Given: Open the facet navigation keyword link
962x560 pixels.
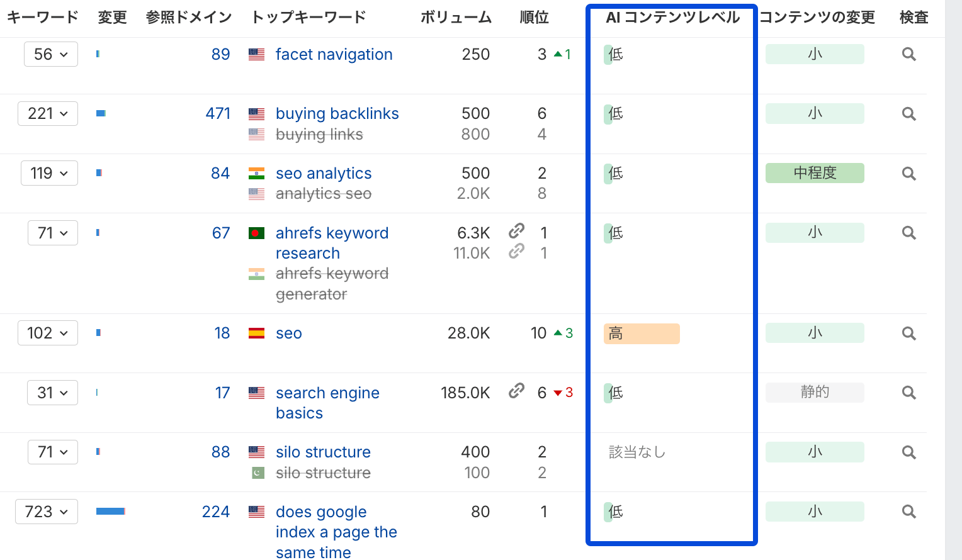Looking at the screenshot, I should (334, 55).
